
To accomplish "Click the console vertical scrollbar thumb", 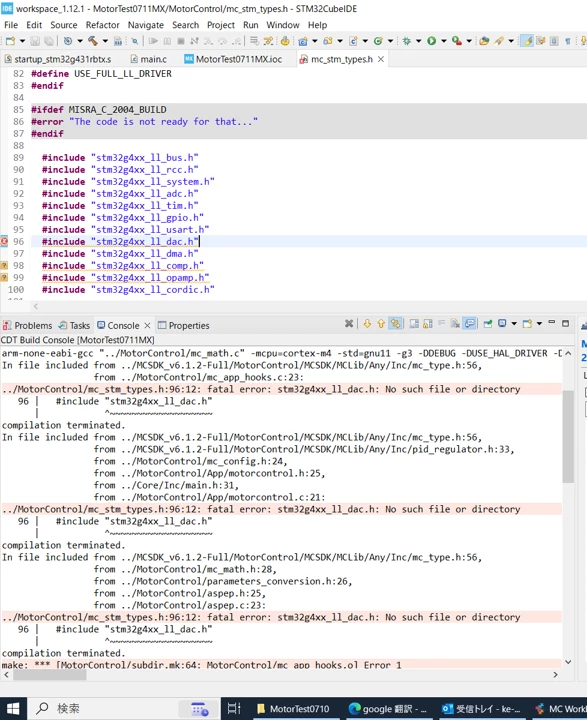I will click(568, 436).
